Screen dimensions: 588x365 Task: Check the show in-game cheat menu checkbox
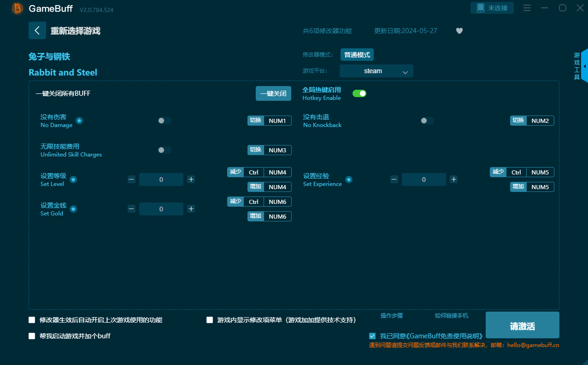[x=210, y=320]
